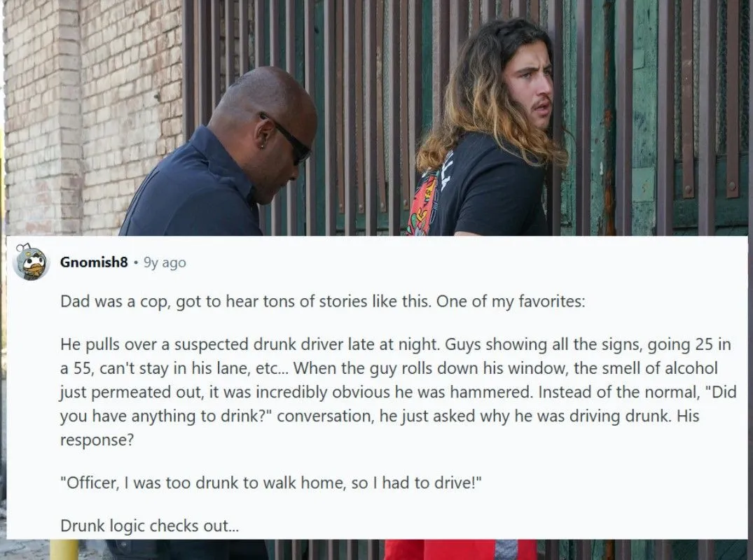Select the "Drunk logic checks out..." line
753x560 pixels.
149,526
